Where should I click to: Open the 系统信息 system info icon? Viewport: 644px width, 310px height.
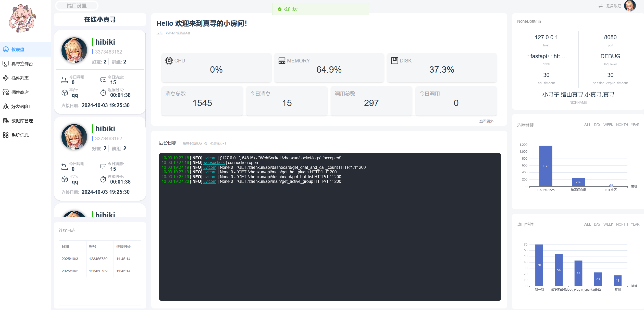[x=6, y=135]
